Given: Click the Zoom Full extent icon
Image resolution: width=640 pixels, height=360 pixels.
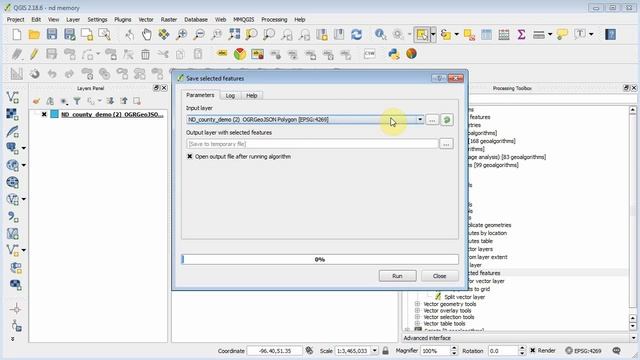Looking at the screenshot, I should pyautogui.click(x=234, y=35).
